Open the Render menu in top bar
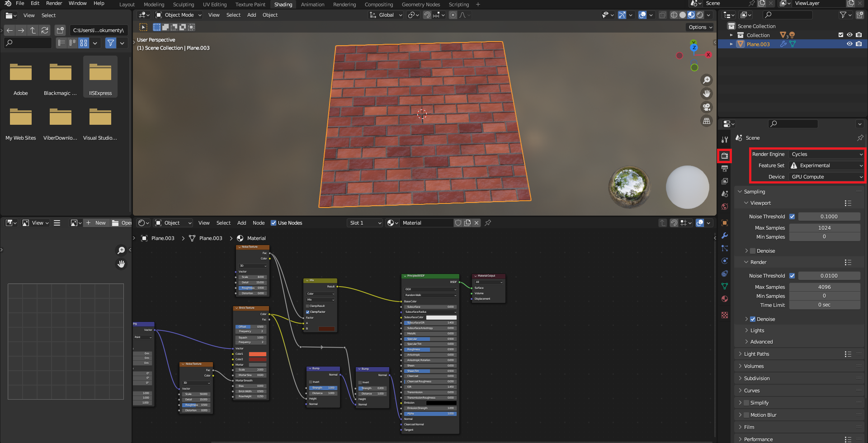The width and height of the screenshot is (868, 443). pyautogui.click(x=54, y=3)
